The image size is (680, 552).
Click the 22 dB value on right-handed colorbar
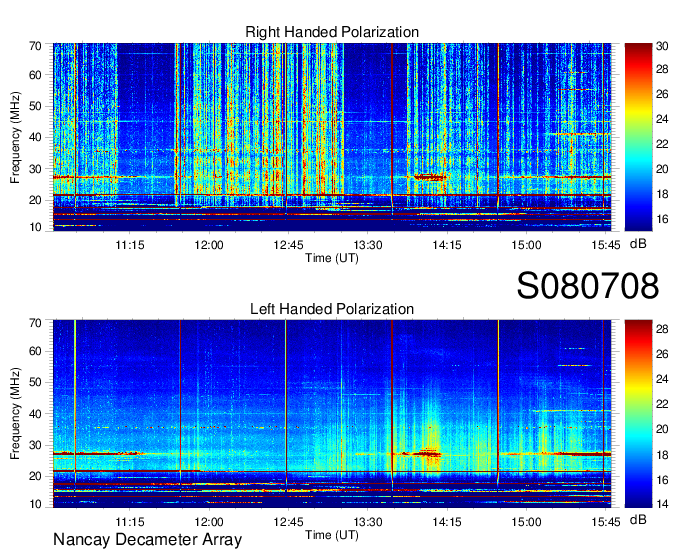point(662,144)
